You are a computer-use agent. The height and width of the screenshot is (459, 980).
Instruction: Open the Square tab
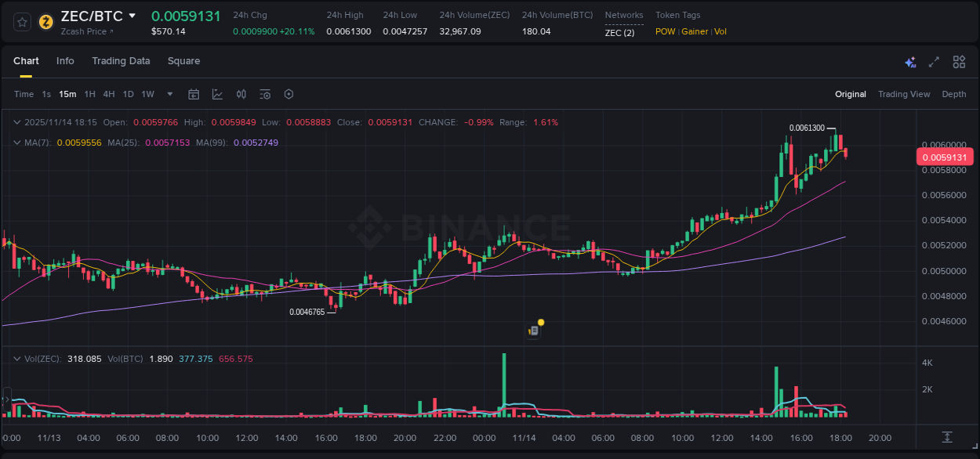click(183, 61)
